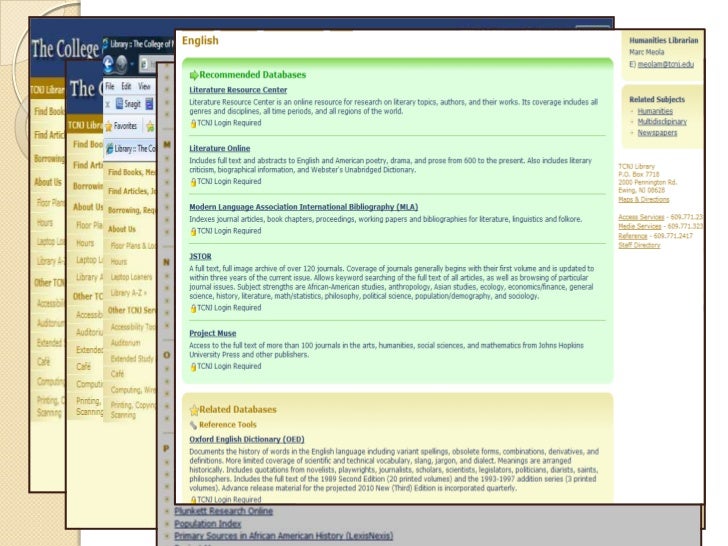Open Population Index in the gray list window

click(208, 524)
